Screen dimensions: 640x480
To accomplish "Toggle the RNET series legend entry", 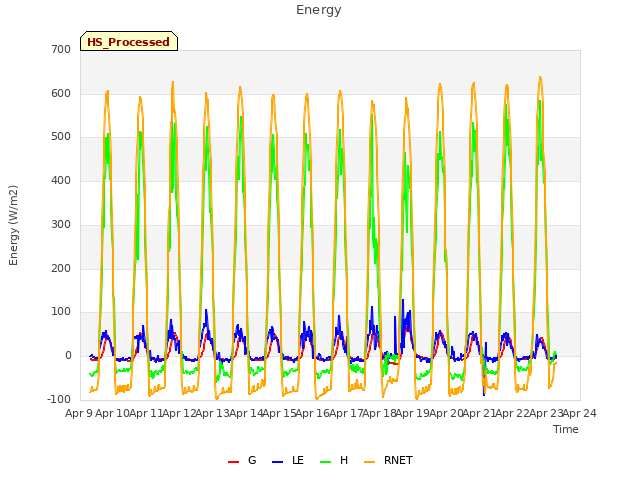I will pyautogui.click(x=388, y=460).
